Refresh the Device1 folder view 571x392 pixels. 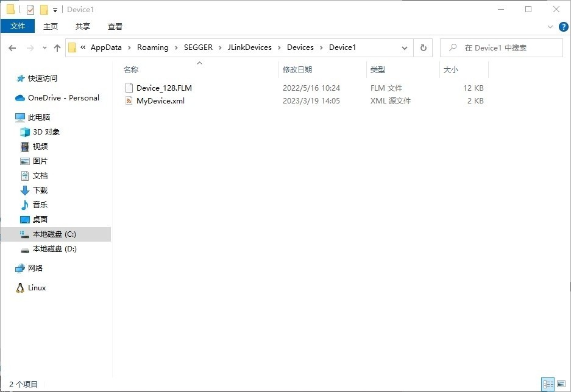[x=423, y=48]
